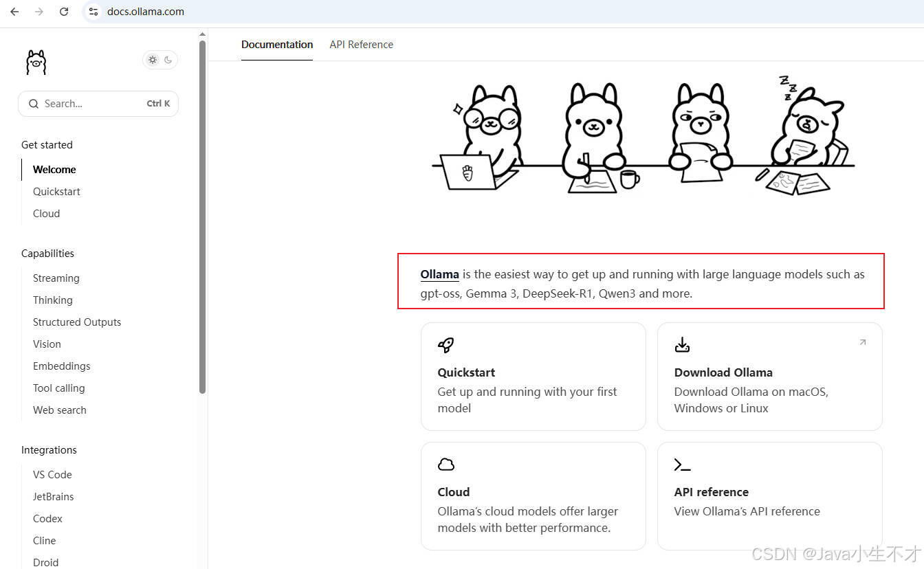
Task: Click the rocket icon on Quickstart card
Action: pos(446,345)
